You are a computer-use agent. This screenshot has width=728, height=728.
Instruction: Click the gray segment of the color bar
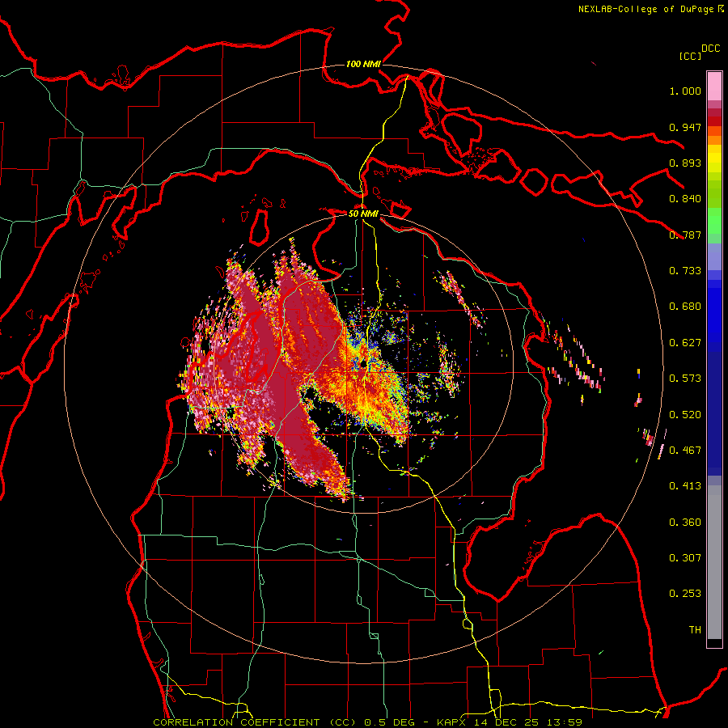point(714,562)
